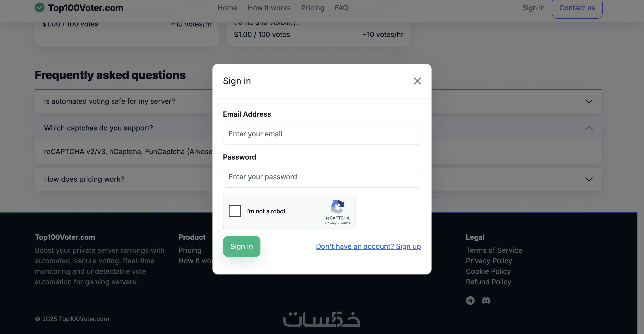Focus the Email Address input field
The height and width of the screenshot is (334, 644).
click(x=322, y=134)
